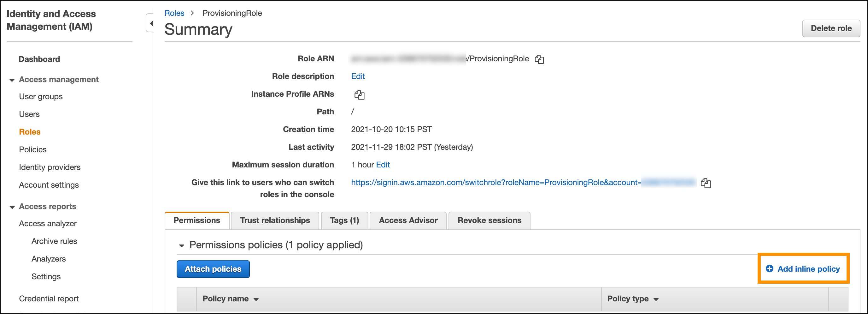Click the Attach policies button
Image resolution: width=868 pixels, height=314 pixels.
click(x=213, y=269)
